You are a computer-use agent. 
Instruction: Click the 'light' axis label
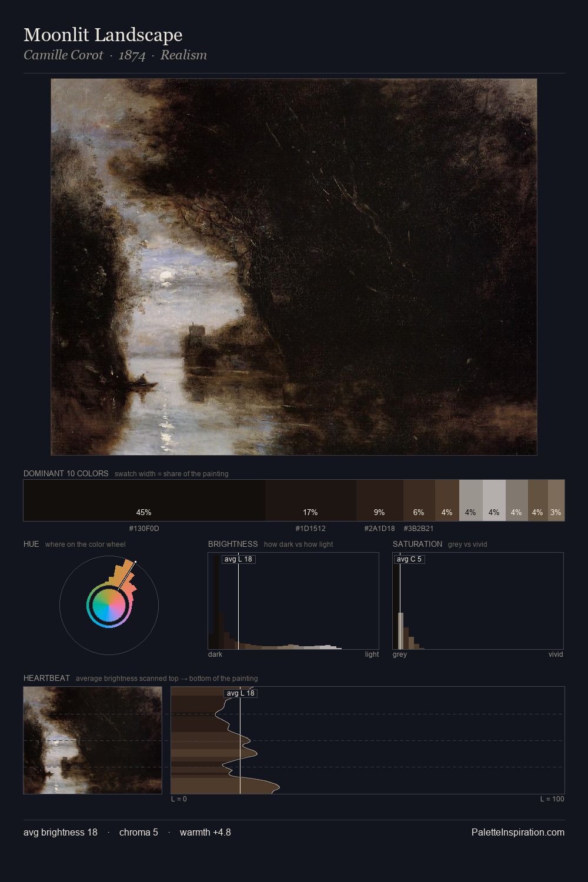click(x=372, y=654)
